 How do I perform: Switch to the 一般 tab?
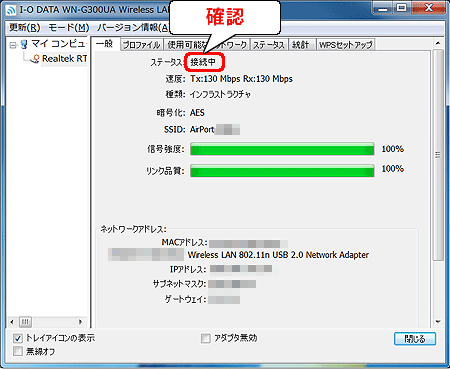(105, 44)
